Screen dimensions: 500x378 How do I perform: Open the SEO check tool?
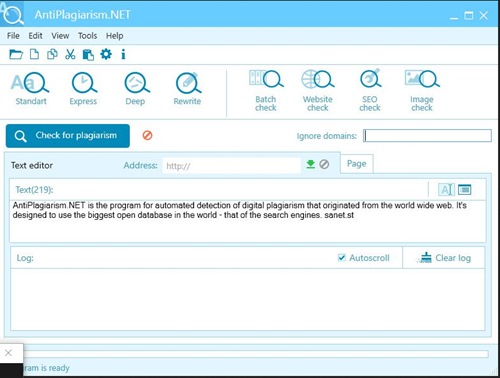[x=370, y=90]
